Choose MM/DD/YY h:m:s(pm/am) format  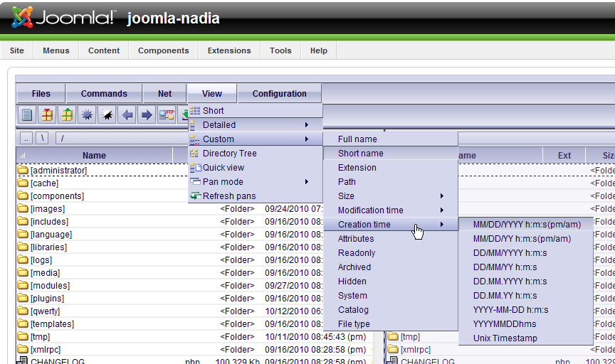pos(525,239)
